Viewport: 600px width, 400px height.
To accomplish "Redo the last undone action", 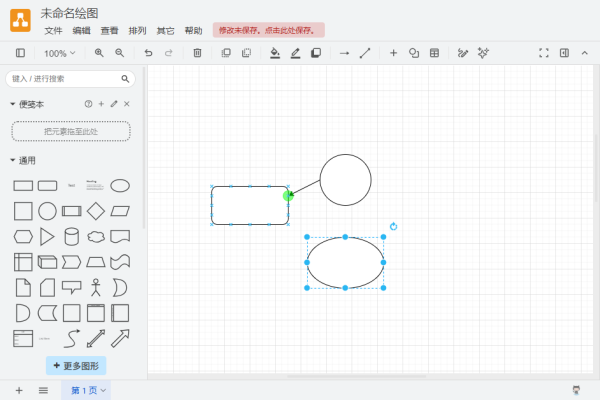I will pos(169,53).
